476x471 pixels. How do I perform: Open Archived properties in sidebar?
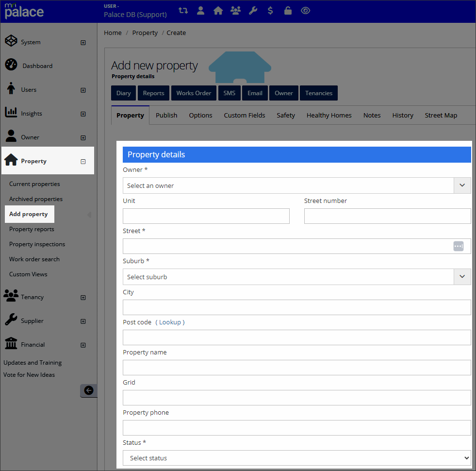(x=36, y=199)
